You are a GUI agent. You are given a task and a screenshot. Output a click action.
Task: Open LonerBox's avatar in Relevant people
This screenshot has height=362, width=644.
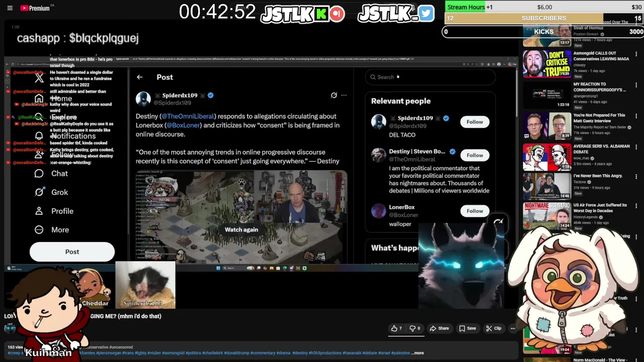point(378,211)
